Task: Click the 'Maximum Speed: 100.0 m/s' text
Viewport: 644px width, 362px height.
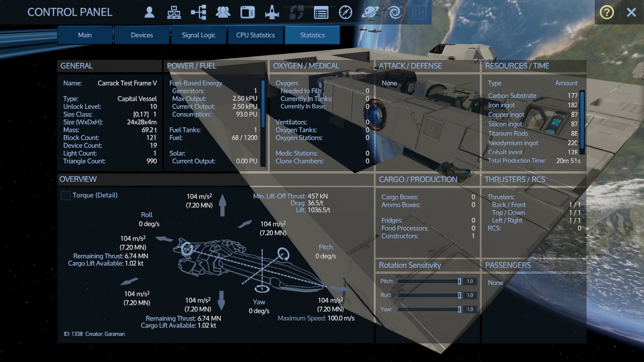Action: point(316,318)
